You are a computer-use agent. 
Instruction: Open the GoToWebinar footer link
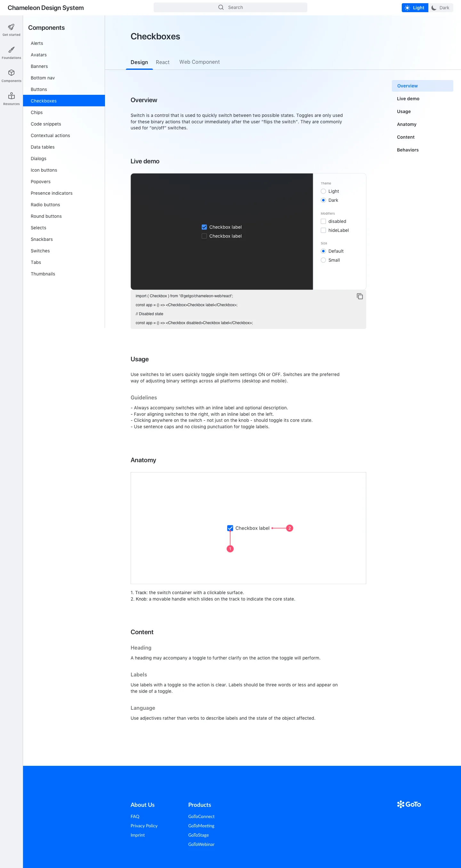[x=201, y=844]
